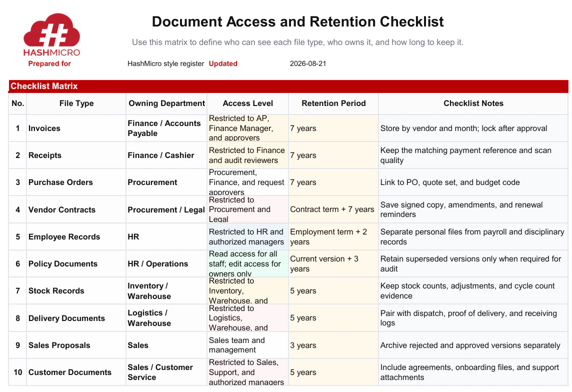Select the 'Receipts' file type cell
The image size is (572, 392).
pyautogui.click(x=76, y=155)
